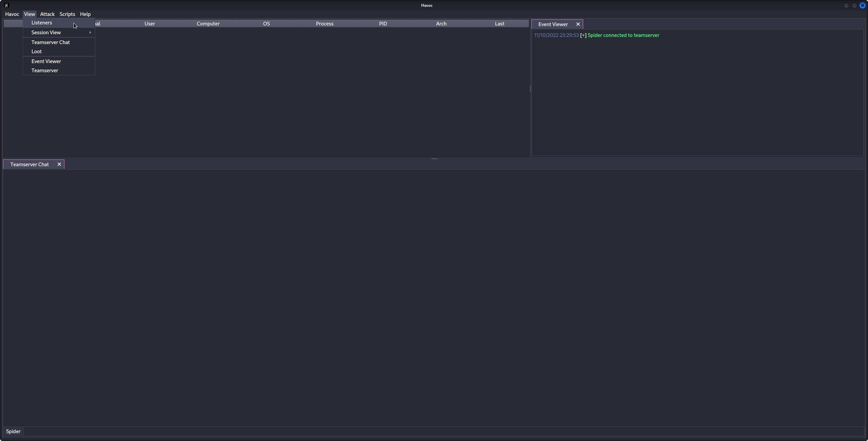Focus the chat input field beside 5pider
This screenshot has width=868, height=441.
pos(443,432)
